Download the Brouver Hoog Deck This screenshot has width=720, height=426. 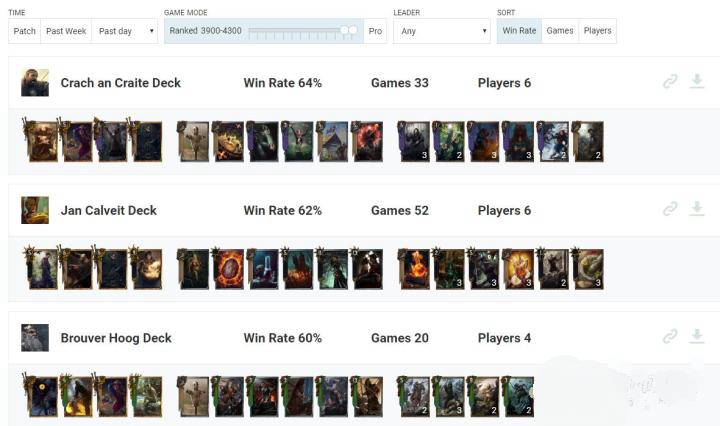pyautogui.click(x=697, y=336)
